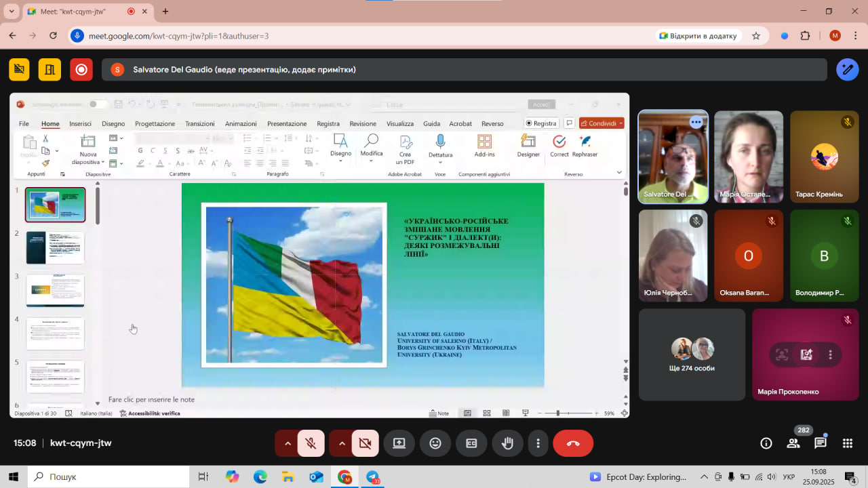This screenshot has height=488, width=868.
Task: Send an emoji reaction
Action: coord(435,443)
